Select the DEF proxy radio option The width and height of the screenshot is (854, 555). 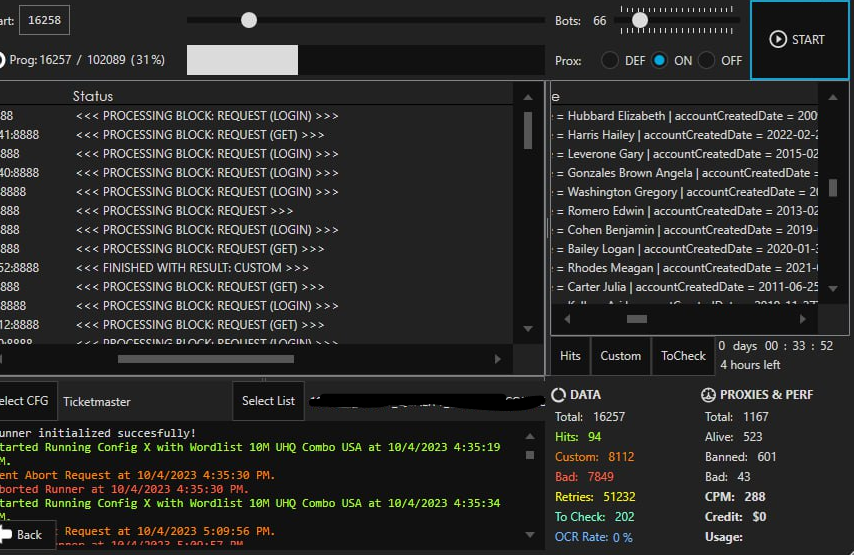[609, 60]
